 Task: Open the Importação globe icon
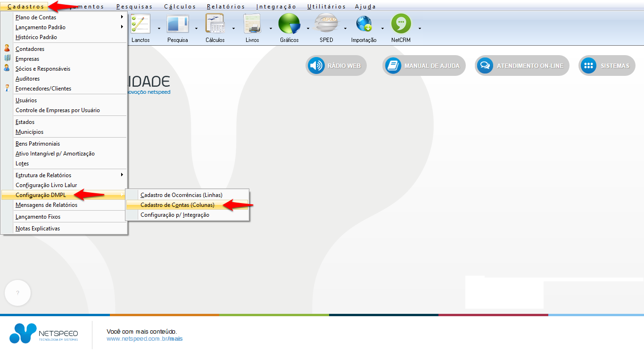[x=364, y=24]
